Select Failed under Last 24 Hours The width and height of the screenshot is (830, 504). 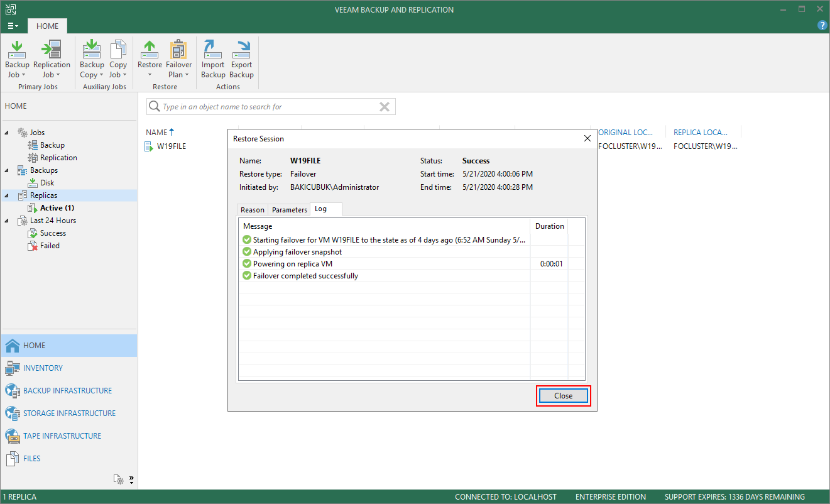click(50, 246)
